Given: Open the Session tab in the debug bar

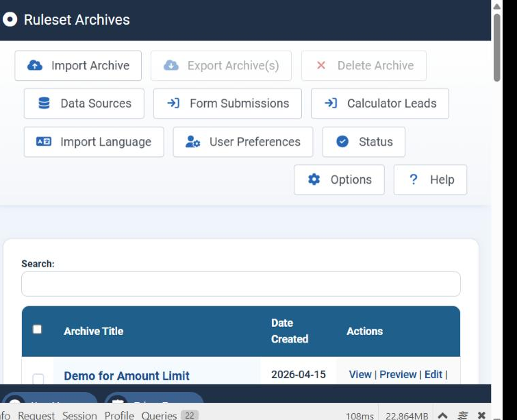Looking at the screenshot, I should [79, 415].
